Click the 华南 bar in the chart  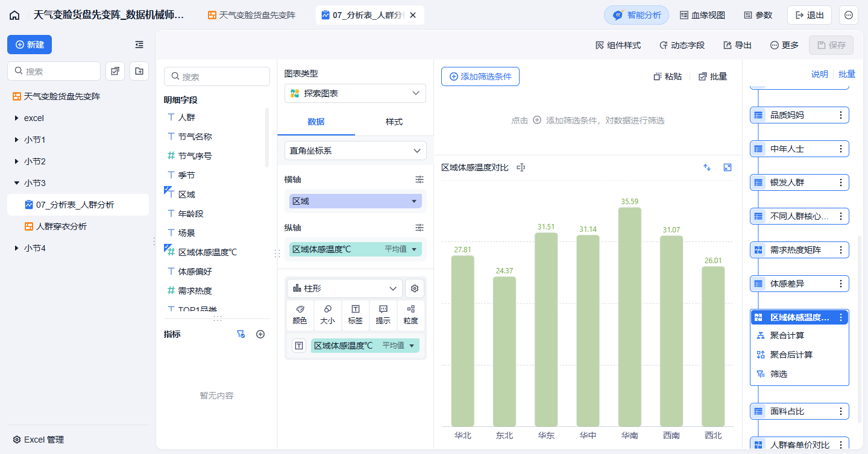(630, 317)
